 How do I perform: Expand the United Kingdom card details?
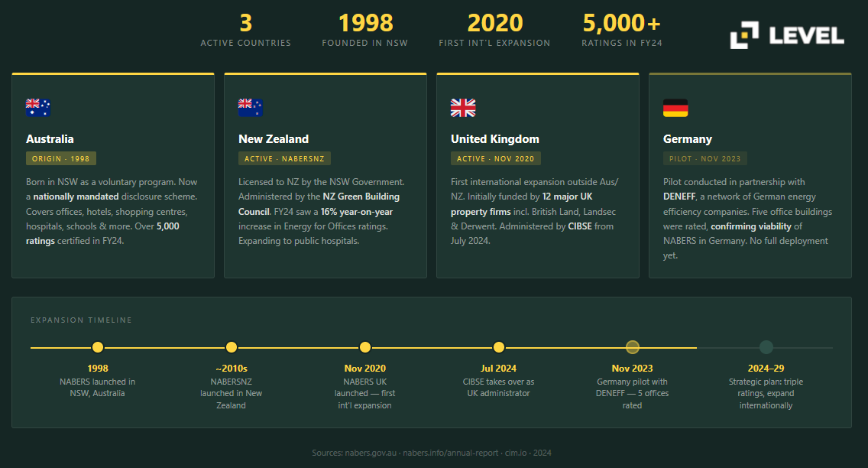click(537, 175)
